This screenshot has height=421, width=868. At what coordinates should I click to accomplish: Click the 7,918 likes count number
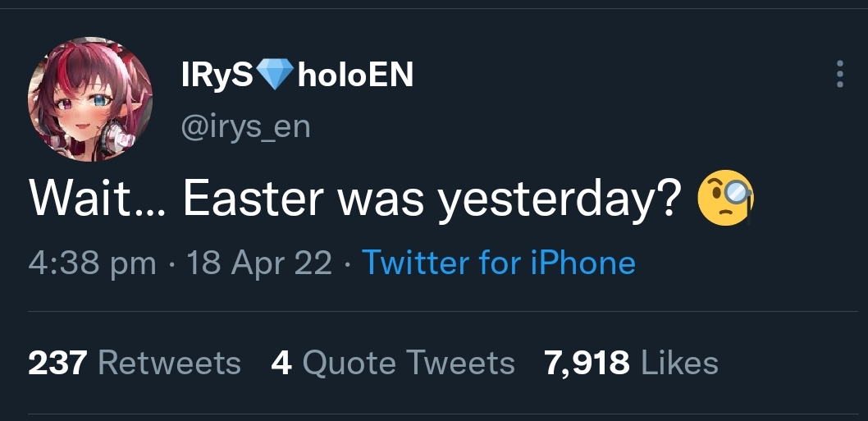coord(587,362)
